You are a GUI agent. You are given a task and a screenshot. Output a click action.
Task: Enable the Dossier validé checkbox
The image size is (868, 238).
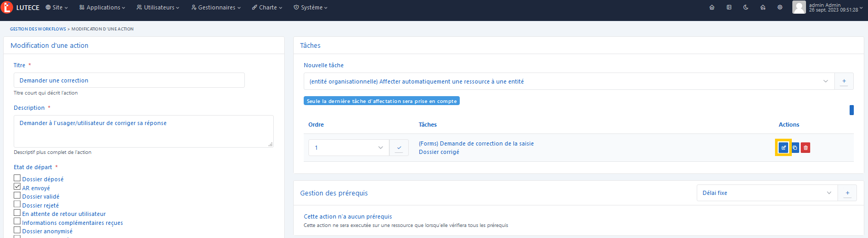(17, 195)
